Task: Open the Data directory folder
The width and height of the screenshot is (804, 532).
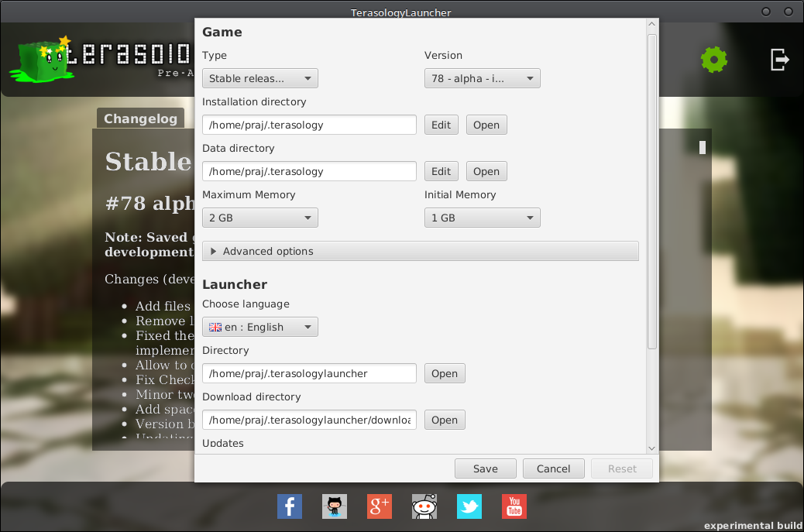Action: point(486,171)
